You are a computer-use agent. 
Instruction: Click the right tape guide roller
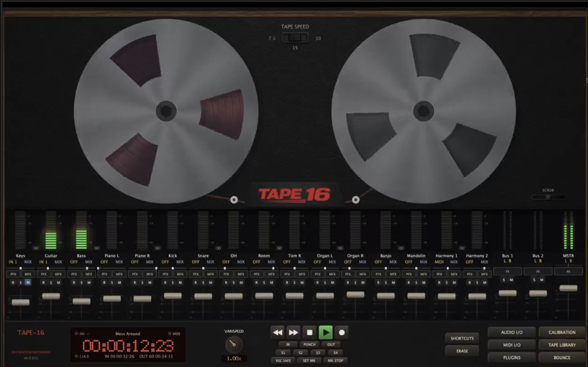pos(356,200)
